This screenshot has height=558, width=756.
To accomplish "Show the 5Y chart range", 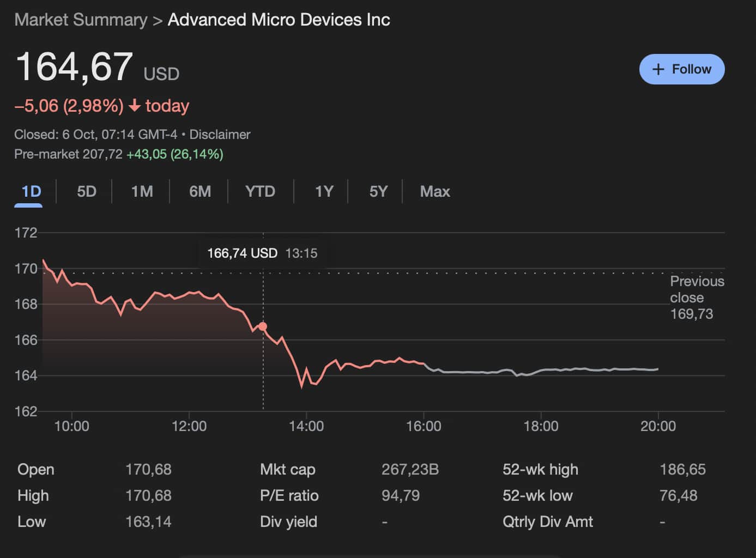I will 378,192.
